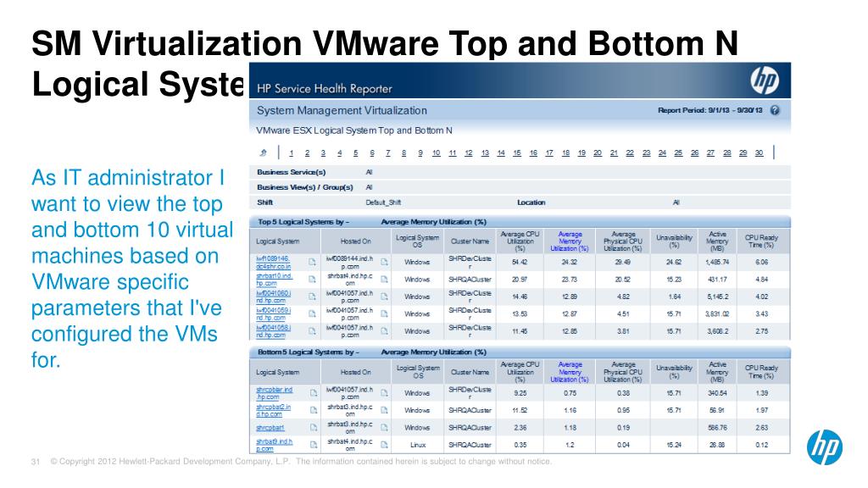868x488 pixels.
Task: Open host document icon in iwf0041058 row
Action: 384,331
